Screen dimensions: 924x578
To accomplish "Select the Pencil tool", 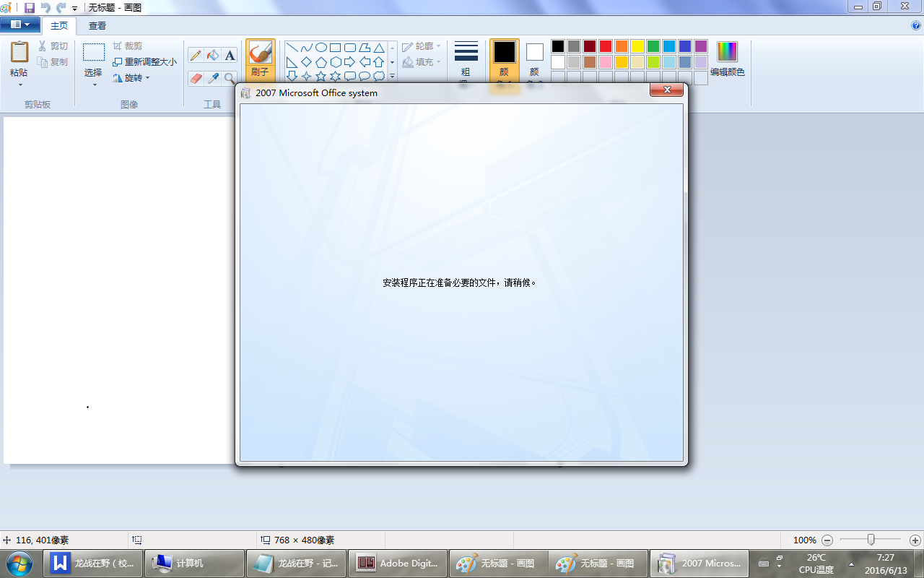I will [196, 56].
